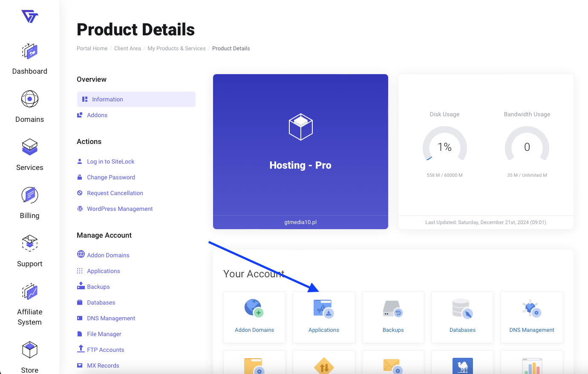Viewport: 588px width, 374px height.
Task: Click the Addon Domains globe list icon
Action: click(x=81, y=254)
